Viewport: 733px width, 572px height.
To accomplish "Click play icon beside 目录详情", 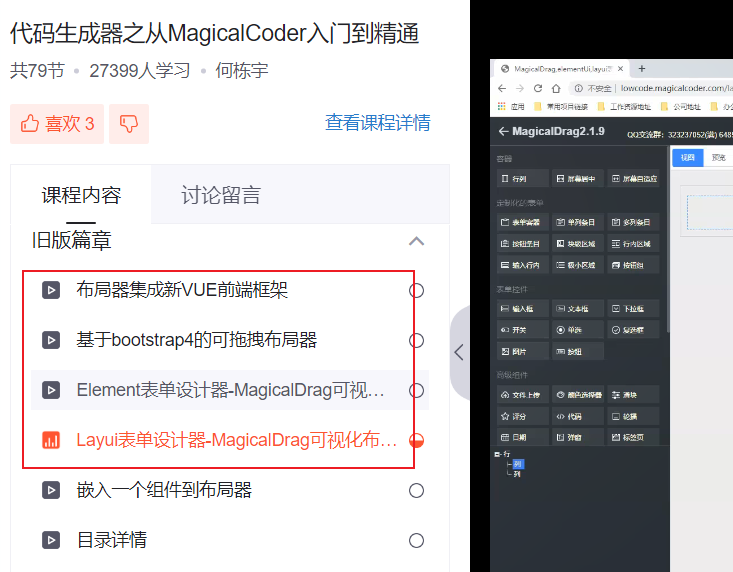I will (51, 540).
